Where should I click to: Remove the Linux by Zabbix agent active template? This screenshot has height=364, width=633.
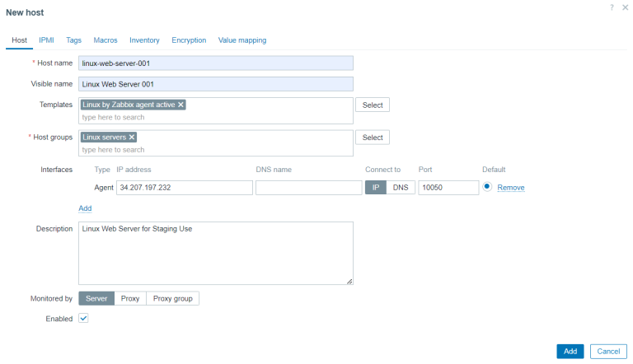(x=181, y=105)
